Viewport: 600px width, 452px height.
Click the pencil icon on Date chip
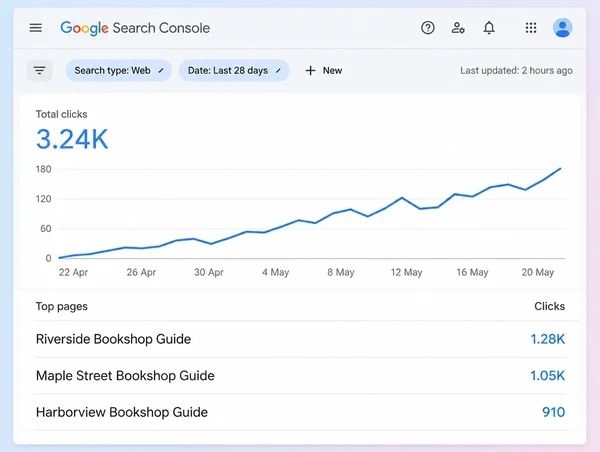pos(278,70)
